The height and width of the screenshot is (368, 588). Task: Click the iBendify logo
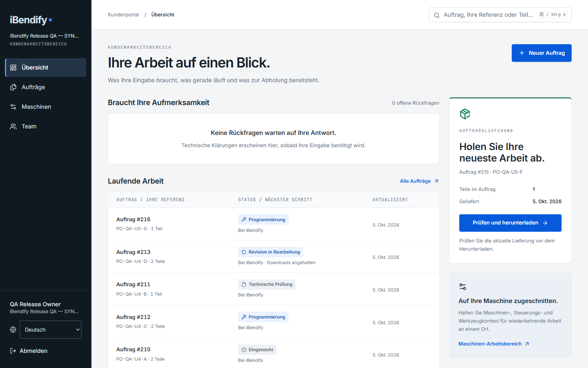[x=31, y=20]
